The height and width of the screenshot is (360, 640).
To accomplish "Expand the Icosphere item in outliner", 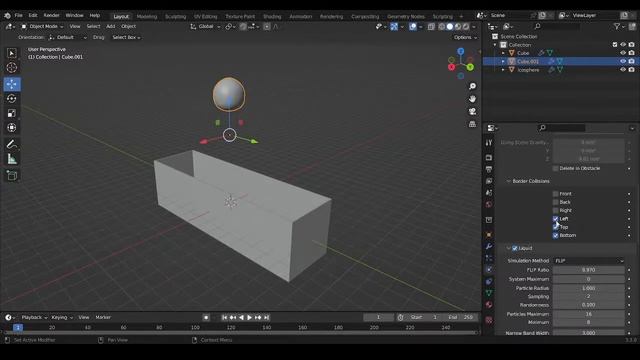I will [503, 70].
